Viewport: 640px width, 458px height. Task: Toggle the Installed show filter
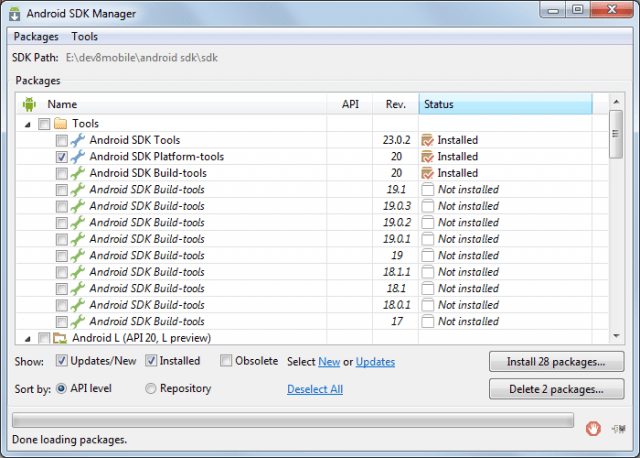(151, 360)
